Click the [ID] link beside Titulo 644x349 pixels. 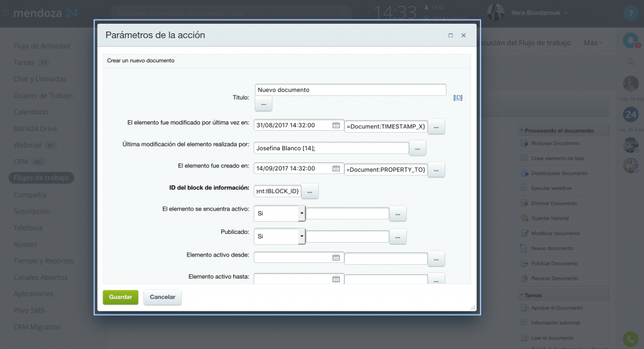coord(458,97)
